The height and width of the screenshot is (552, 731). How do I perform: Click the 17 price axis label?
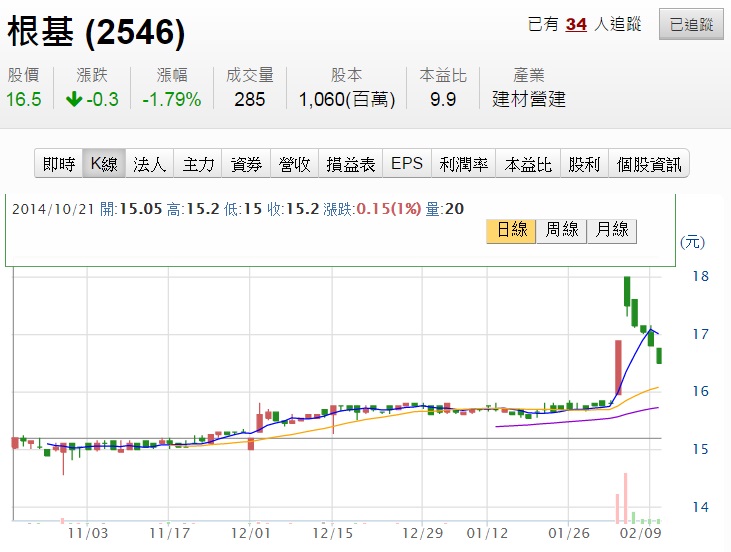(700, 334)
